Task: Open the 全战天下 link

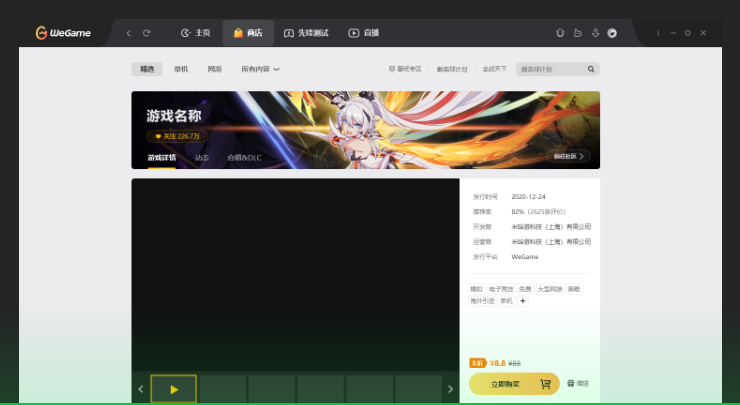Action: pyautogui.click(x=494, y=69)
